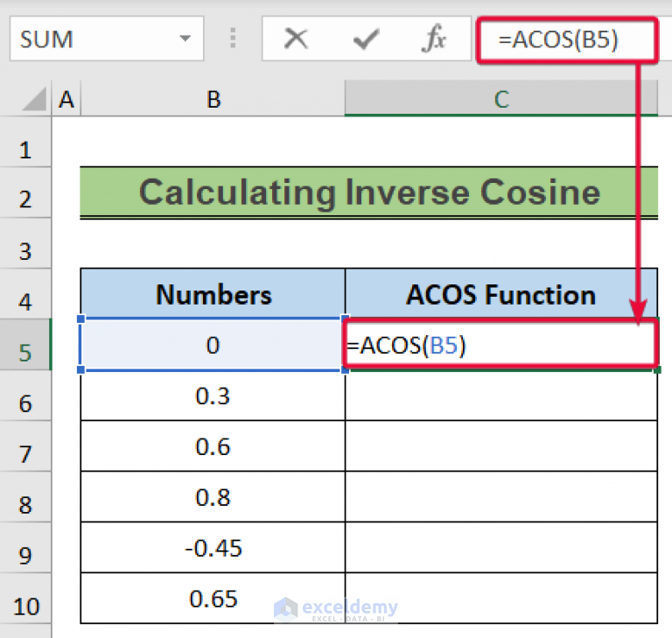Confirm the formula with the checkmark icon
Image resolution: width=672 pixels, height=638 pixels.
tap(366, 39)
